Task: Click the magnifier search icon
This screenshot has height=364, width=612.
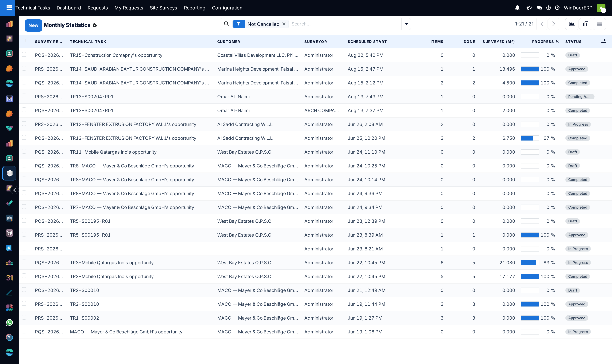Action: (226, 24)
